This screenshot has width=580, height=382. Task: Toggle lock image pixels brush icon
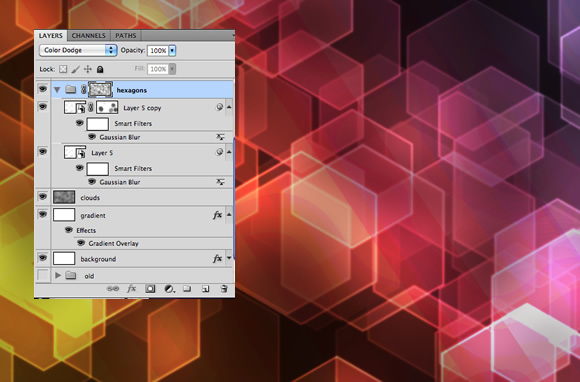(75, 69)
